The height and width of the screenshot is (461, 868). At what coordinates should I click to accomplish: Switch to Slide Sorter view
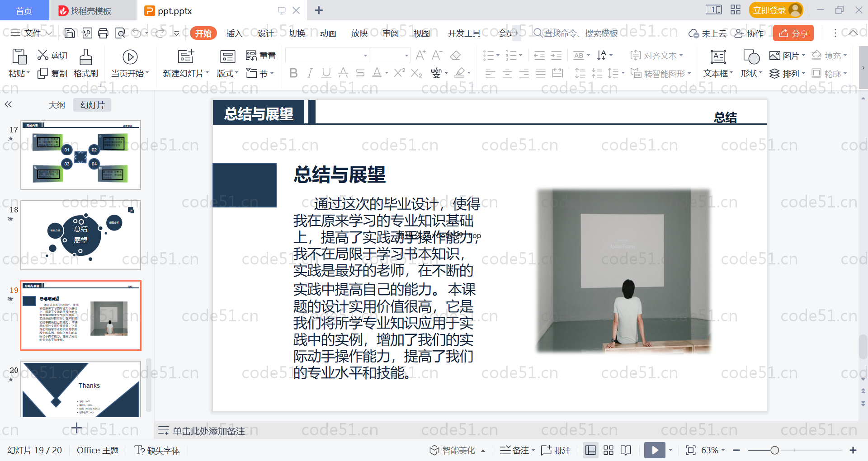tap(609, 450)
